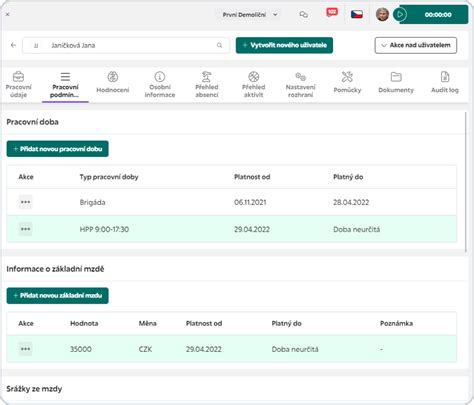The image size is (474, 405).
Task: Go to the Přehled absencí tab
Action: tap(207, 85)
